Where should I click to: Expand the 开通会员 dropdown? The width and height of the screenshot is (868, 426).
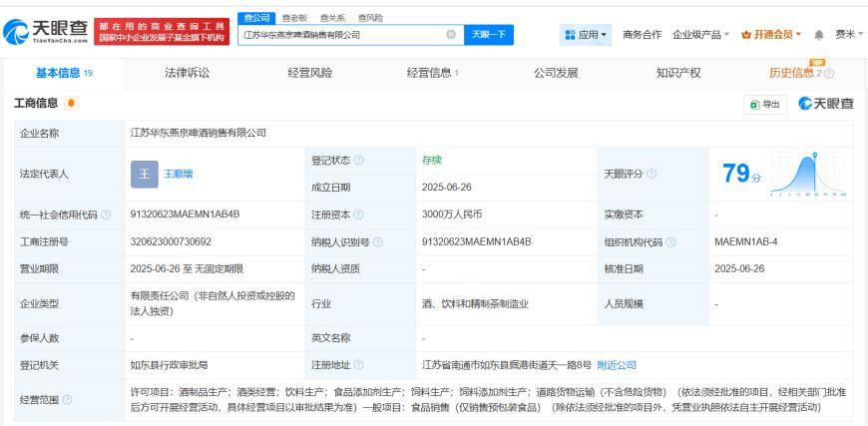pyautogui.click(x=771, y=35)
